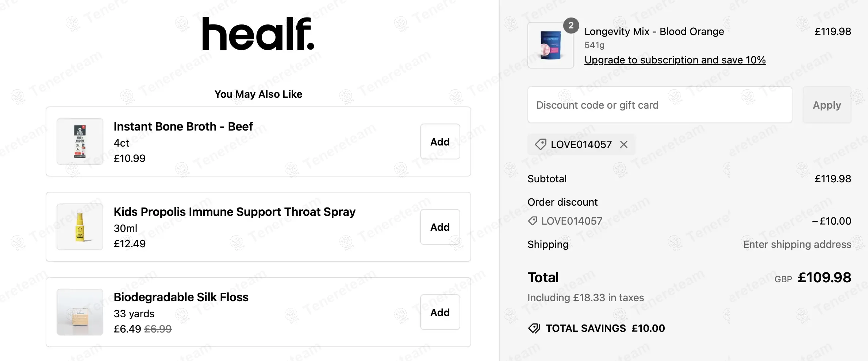The width and height of the screenshot is (868, 361).
Task: Click the Order discount tag icon
Action: click(x=533, y=221)
